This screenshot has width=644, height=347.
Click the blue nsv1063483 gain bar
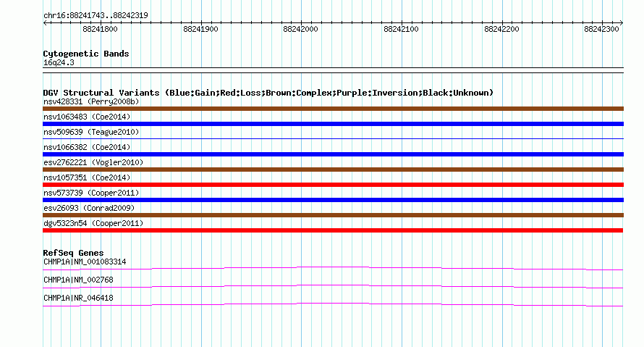coord(333,124)
